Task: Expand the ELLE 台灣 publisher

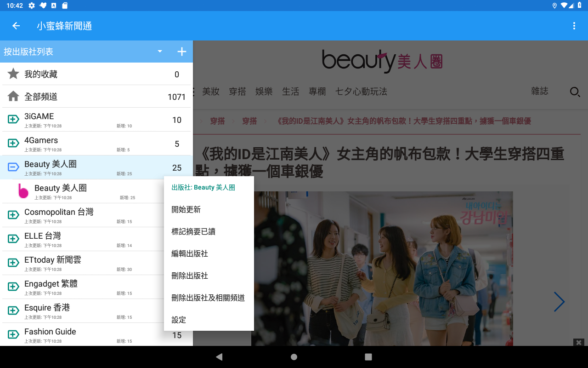Action: (13, 239)
